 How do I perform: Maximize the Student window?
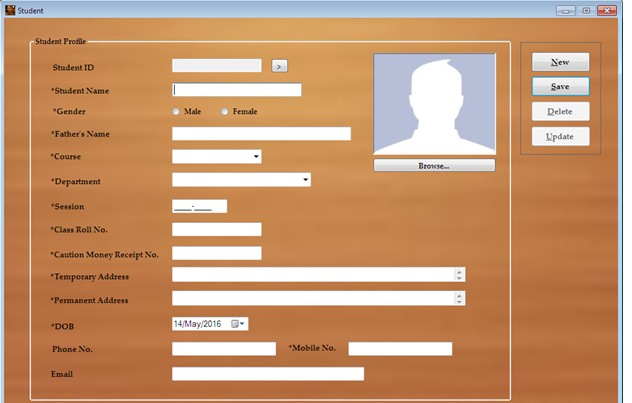point(586,10)
